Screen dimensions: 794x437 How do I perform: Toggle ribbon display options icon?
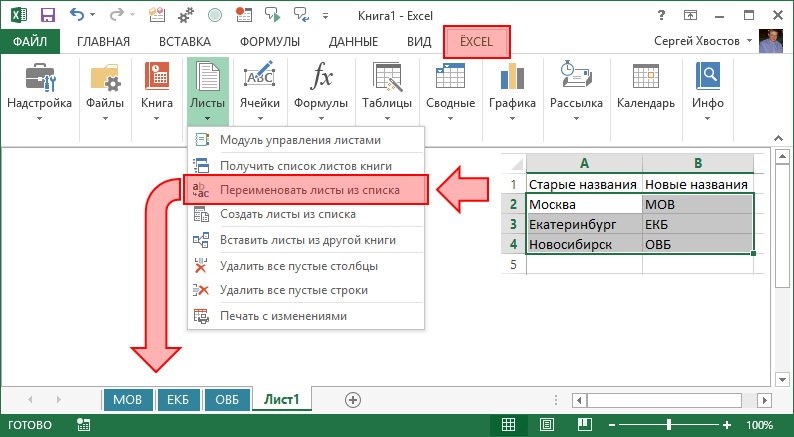tap(690, 15)
